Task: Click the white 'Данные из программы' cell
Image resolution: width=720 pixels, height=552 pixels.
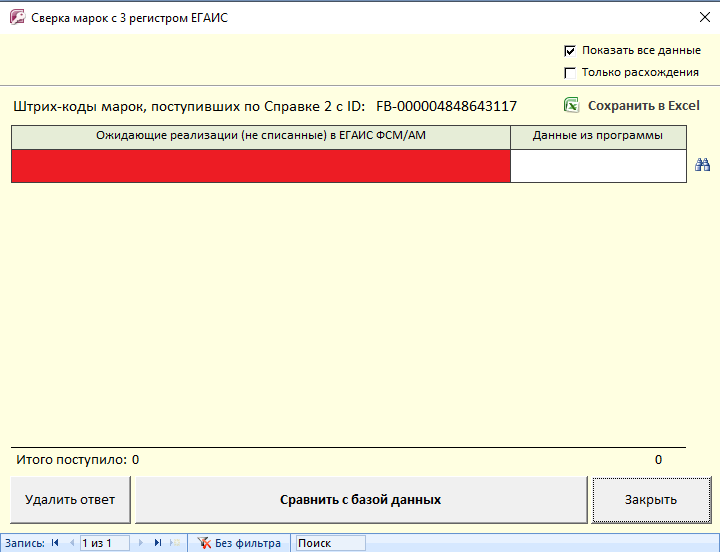Action: tap(598, 166)
